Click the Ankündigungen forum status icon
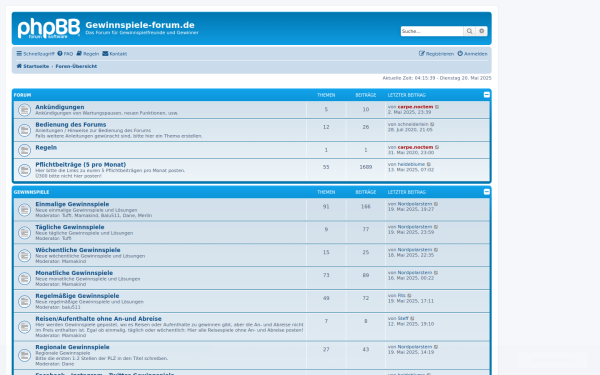600x375 pixels. click(x=24, y=110)
